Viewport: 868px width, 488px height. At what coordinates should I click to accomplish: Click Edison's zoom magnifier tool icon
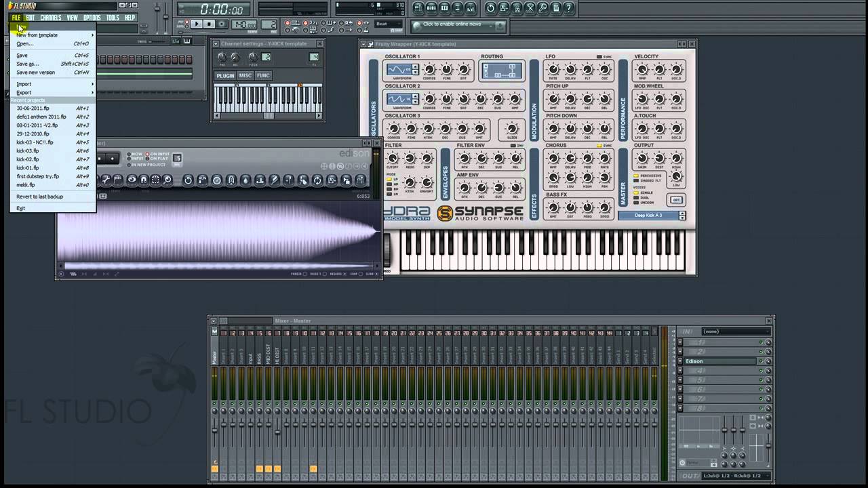point(167,180)
